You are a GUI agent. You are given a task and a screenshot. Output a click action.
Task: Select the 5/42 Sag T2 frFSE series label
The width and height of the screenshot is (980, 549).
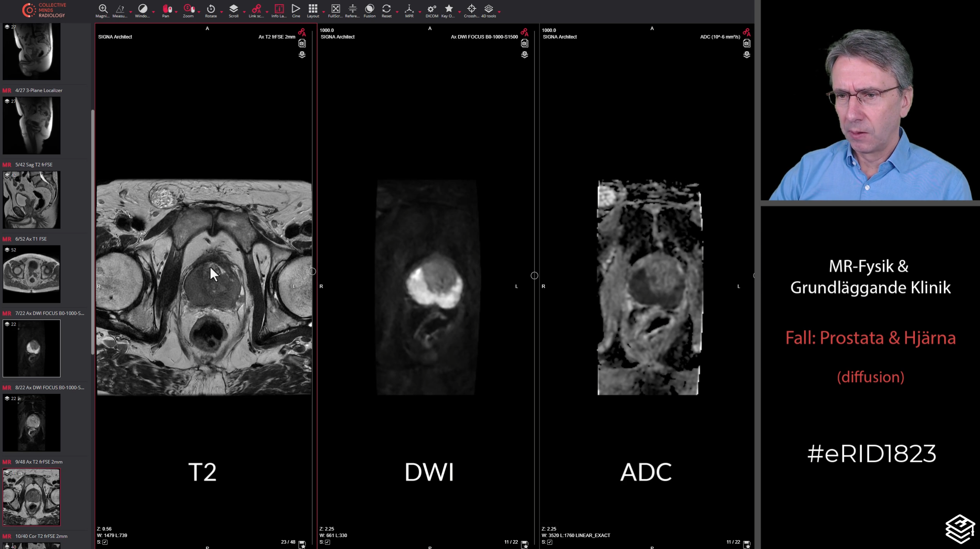(34, 165)
